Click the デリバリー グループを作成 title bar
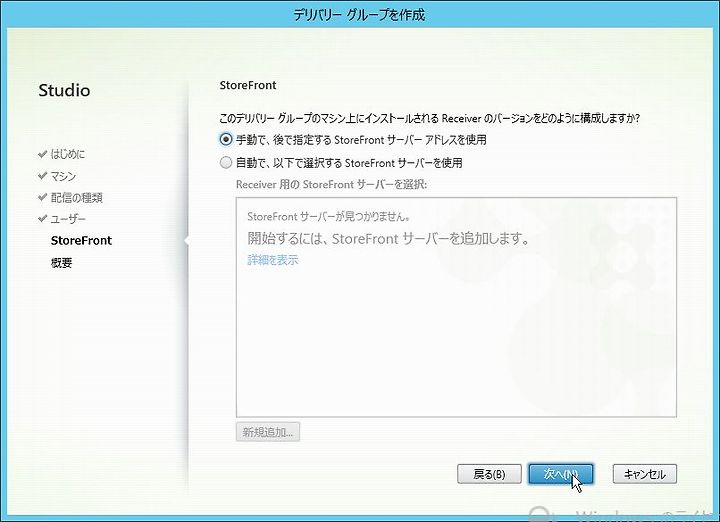The height and width of the screenshot is (522, 720). point(360,15)
